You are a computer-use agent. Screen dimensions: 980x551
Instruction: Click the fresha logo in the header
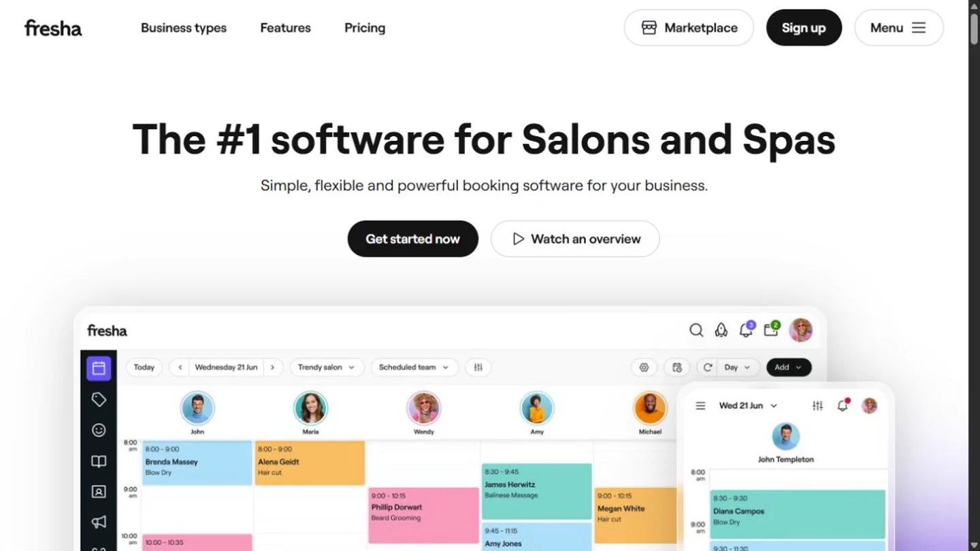[x=53, y=28]
